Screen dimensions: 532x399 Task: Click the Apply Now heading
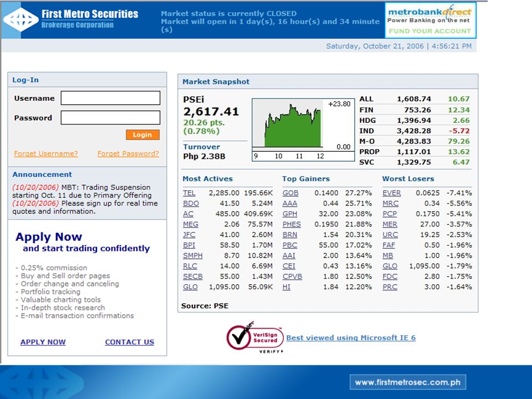click(x=49, y=237)
